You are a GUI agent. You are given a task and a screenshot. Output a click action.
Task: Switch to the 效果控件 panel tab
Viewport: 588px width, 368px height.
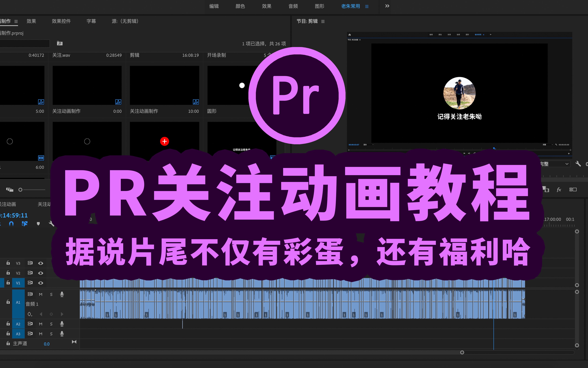tap(61, 21)
